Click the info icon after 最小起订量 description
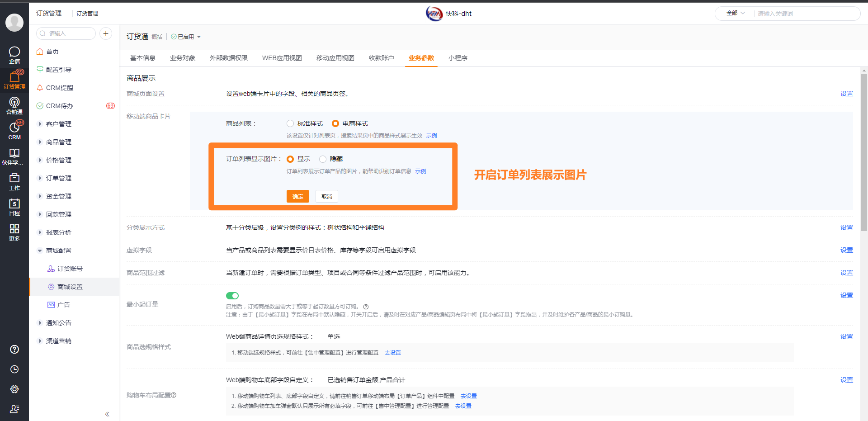This screenshot has width=868, height=421. 366,307
